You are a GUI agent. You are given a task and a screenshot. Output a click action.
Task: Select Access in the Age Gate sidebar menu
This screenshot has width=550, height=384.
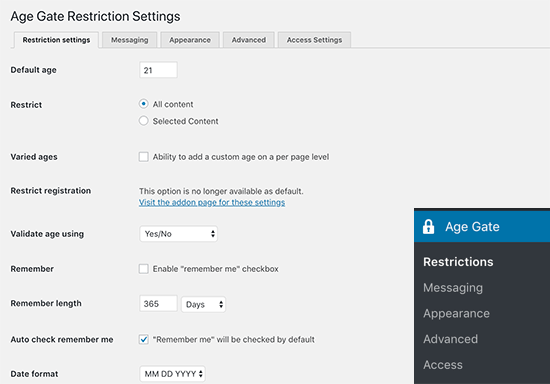click(x=443, y=365)
